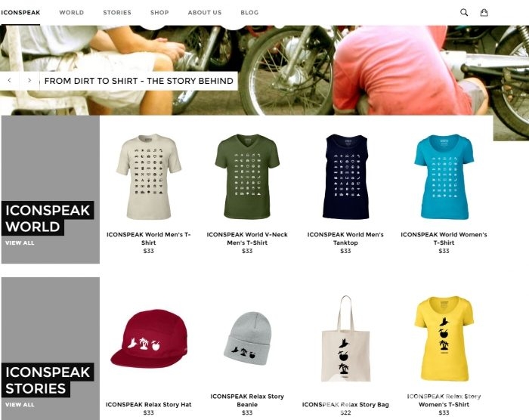Go to previous banner slide arrow
This screenshot has width=529, height=420.
tap(9, 81)
